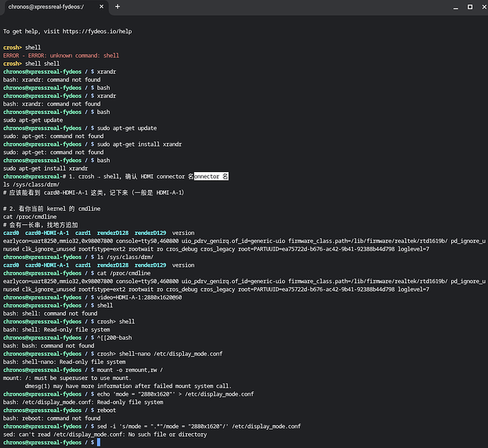Open the https://fydeos.io/help link
This screenshot has width=488, height=448.
pyautogui.click(x=97, y=31)
